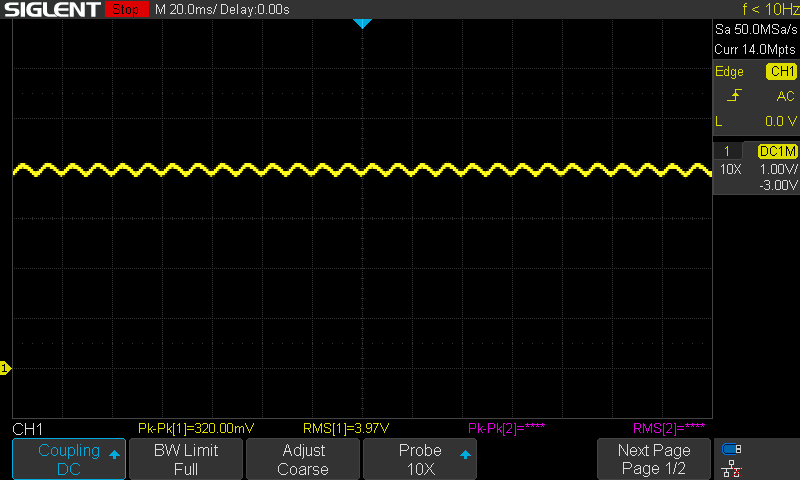
Task: Go to Next Page of CH1 menu
Action: pos(654,459)
